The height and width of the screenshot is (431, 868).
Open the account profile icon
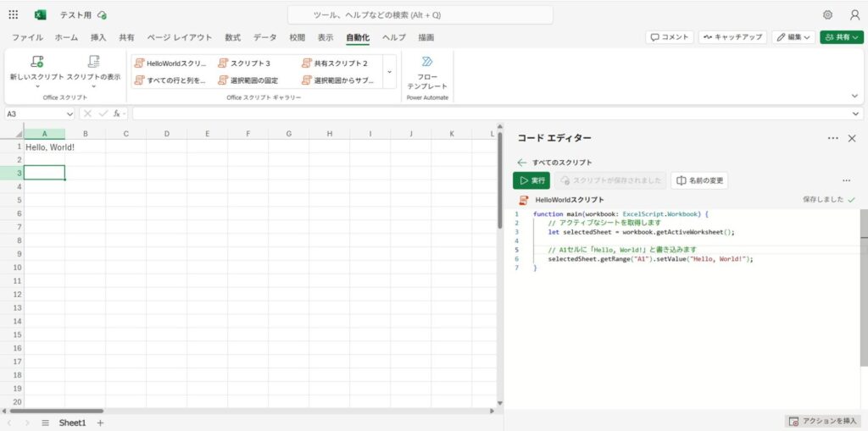click(x=854, y=15)
